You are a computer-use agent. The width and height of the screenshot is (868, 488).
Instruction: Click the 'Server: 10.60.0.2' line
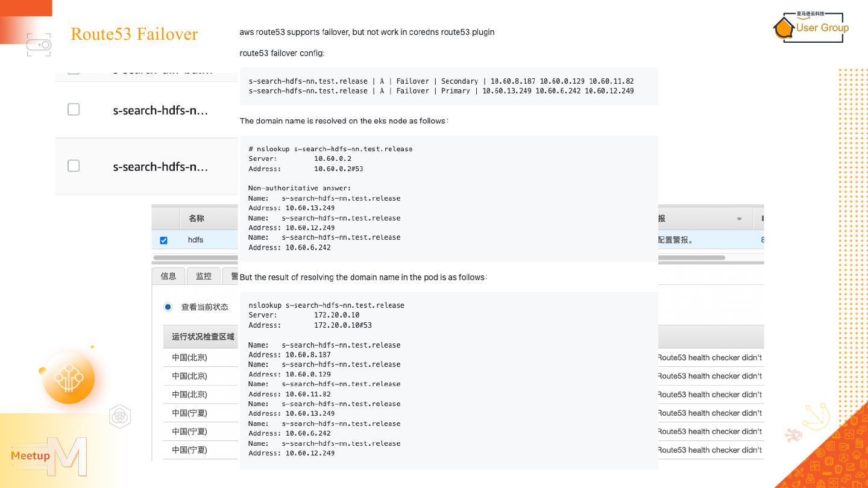pos(300,159)
